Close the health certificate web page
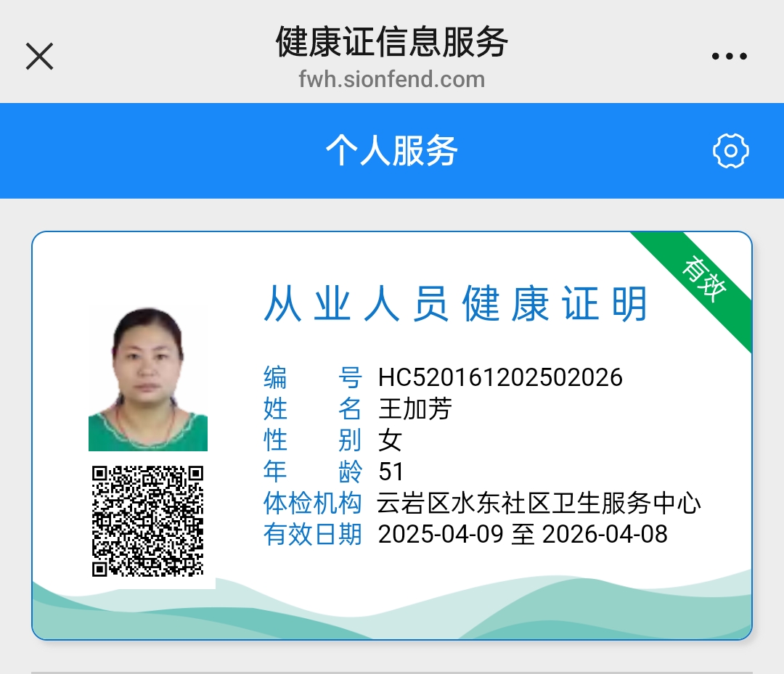Screen dimensions: 784x674 click(x=40, y=56)
